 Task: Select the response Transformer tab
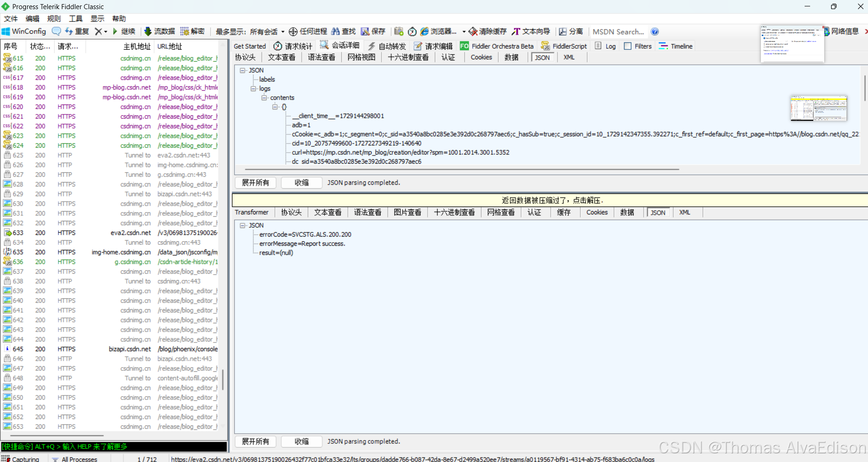point(252,213)
